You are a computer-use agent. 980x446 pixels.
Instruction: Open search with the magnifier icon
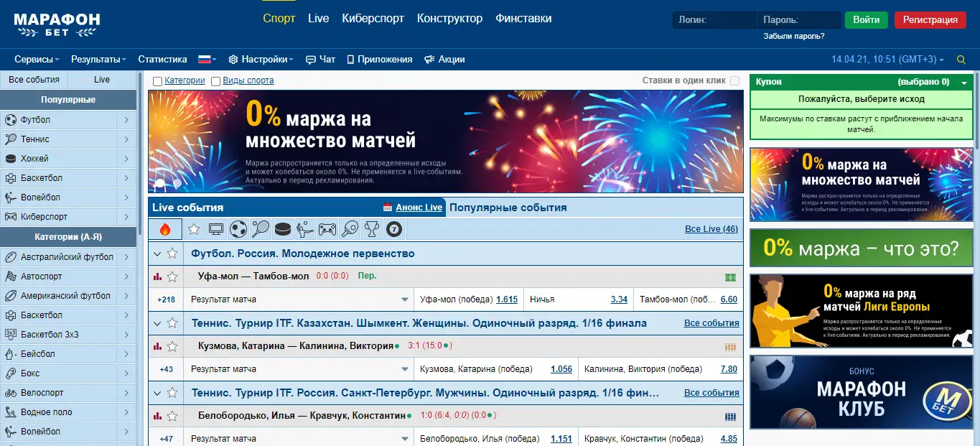pos(961,60)
